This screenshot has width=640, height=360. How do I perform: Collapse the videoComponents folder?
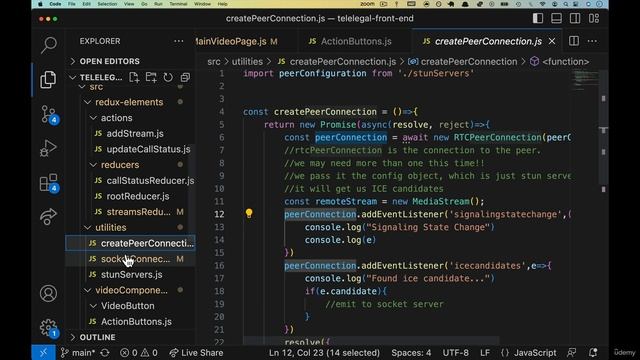tap(131, 290)
